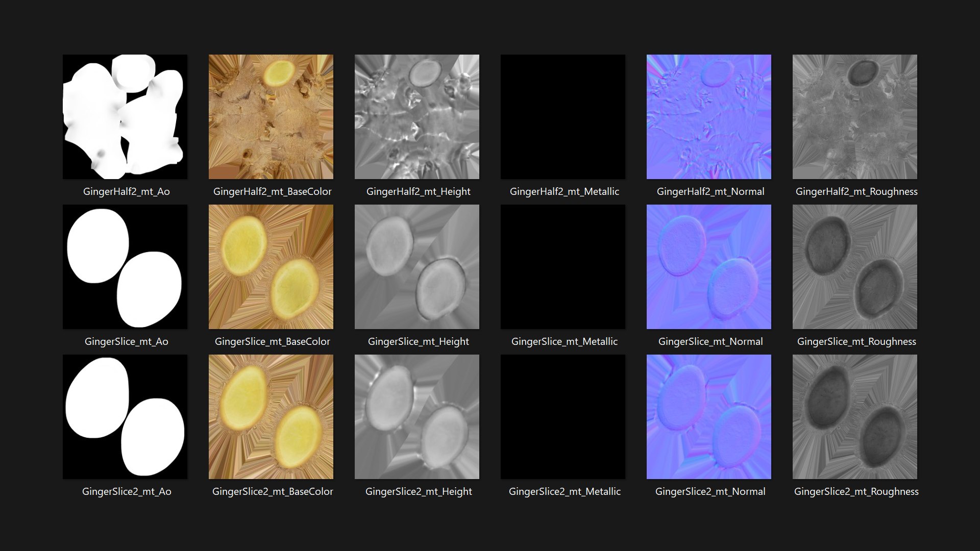Open the GingerSlice2_mt_Normal map thumbnail
This screenshot has width=980, height=551.
[x=709, y=417]
